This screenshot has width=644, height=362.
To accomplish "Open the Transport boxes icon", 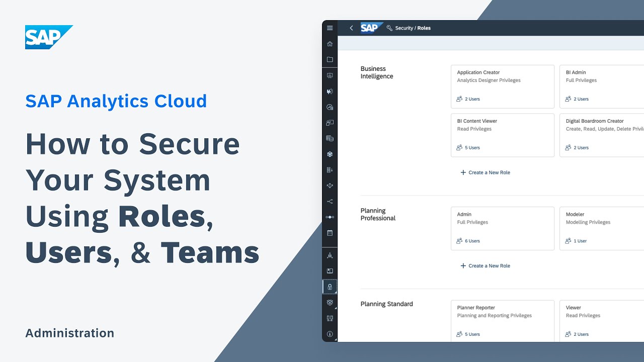I will pyautogui.click(x=330, y=302).
